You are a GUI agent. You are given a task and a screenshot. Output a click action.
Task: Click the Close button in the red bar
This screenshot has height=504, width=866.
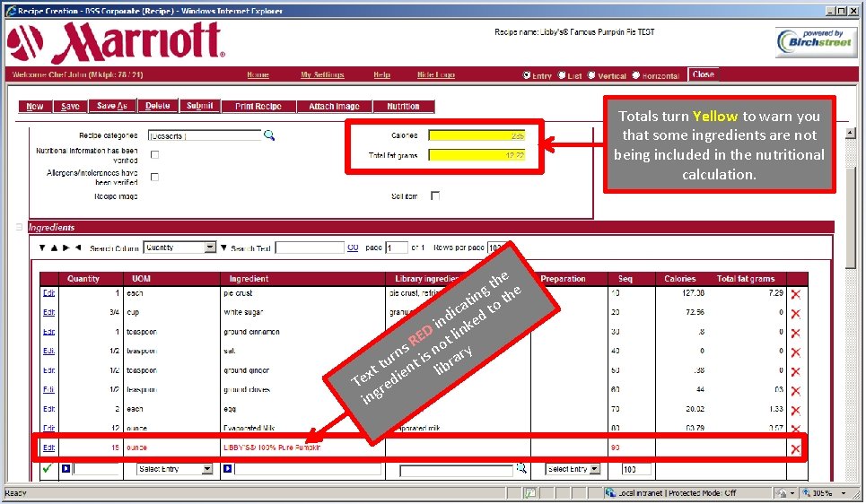703,74
